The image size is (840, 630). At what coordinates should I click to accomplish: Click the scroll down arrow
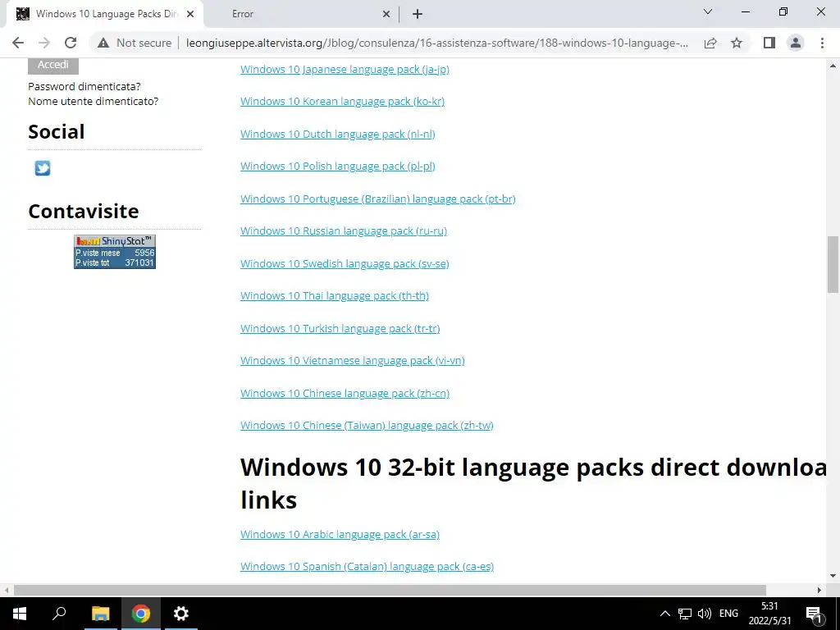(x=833, y=576)
